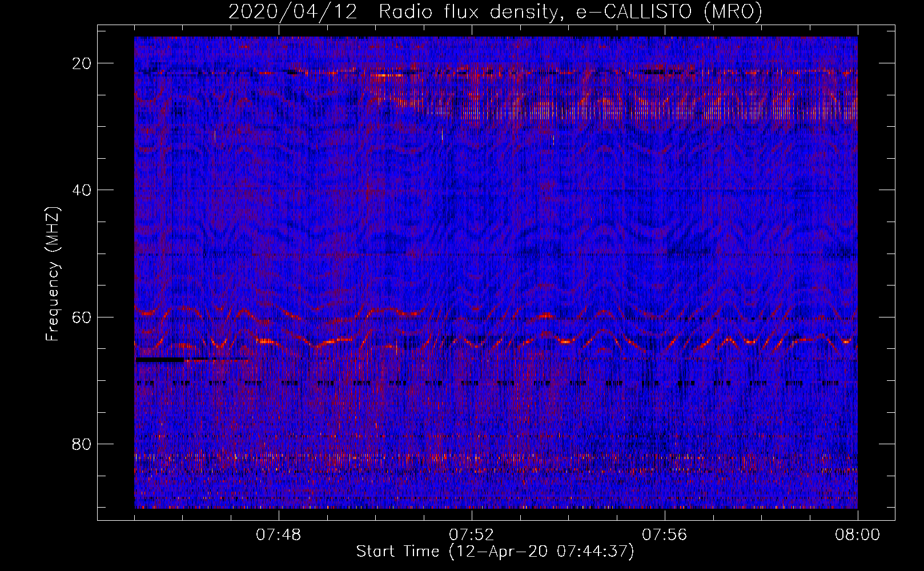Click the 07:52 time tick label
Viewport: 924px width, 571px height.
pyautogui.click(x=472, y=535)
